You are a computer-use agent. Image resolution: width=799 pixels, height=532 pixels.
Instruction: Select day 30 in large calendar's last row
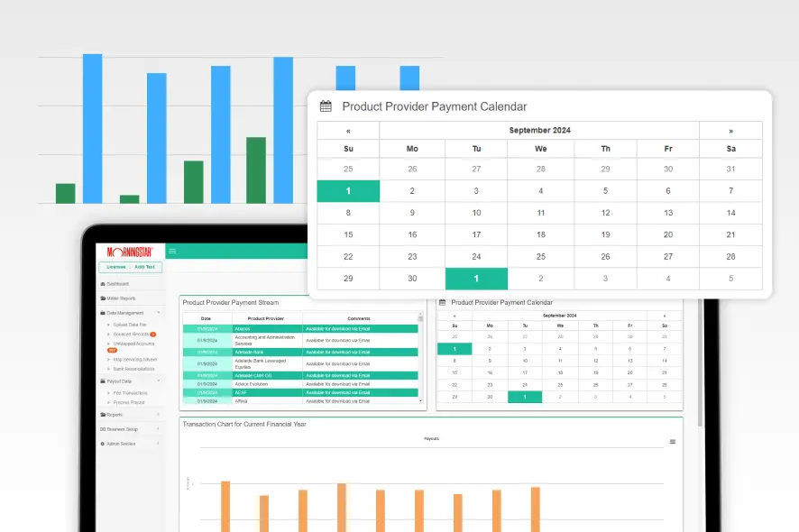point(412,279)
